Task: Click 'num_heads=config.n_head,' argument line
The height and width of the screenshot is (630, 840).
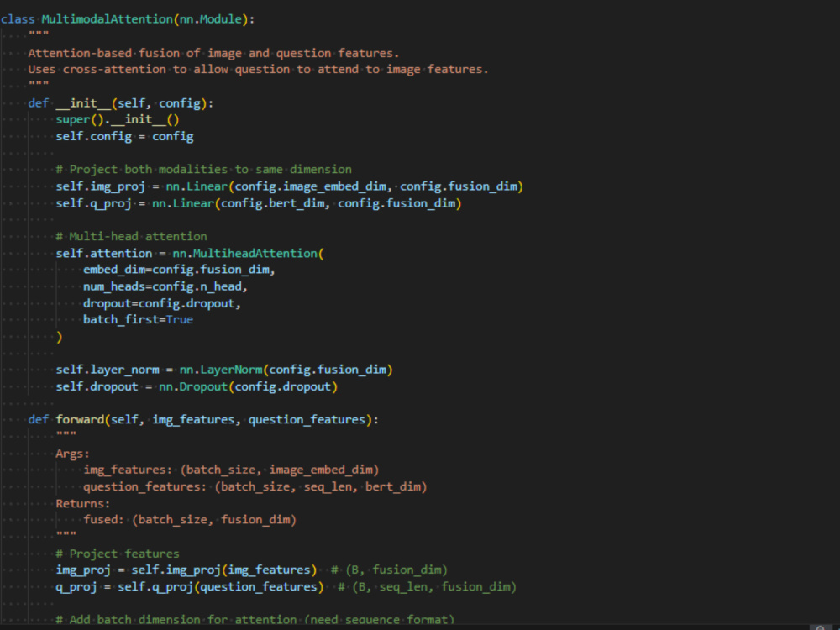Action: (x=165, y=286)
